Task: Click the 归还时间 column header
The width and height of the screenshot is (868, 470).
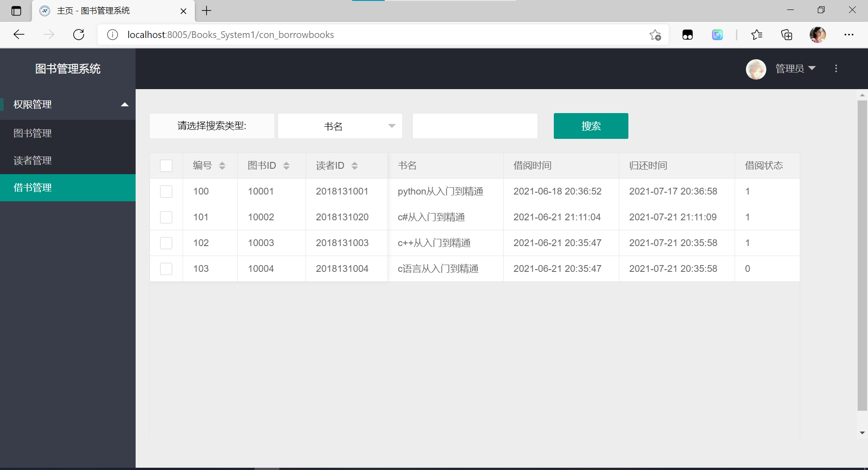Action: tap(677, 166)
